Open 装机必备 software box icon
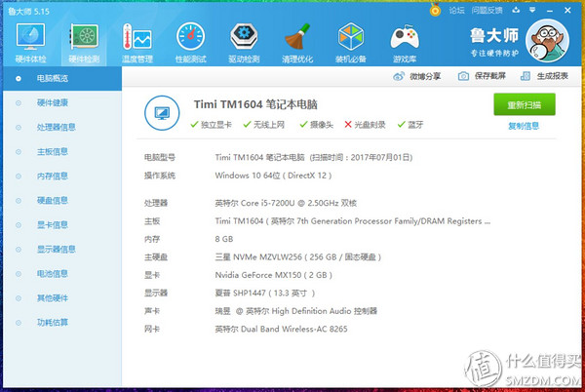The image size is (585, 392). tap(351, 36)
